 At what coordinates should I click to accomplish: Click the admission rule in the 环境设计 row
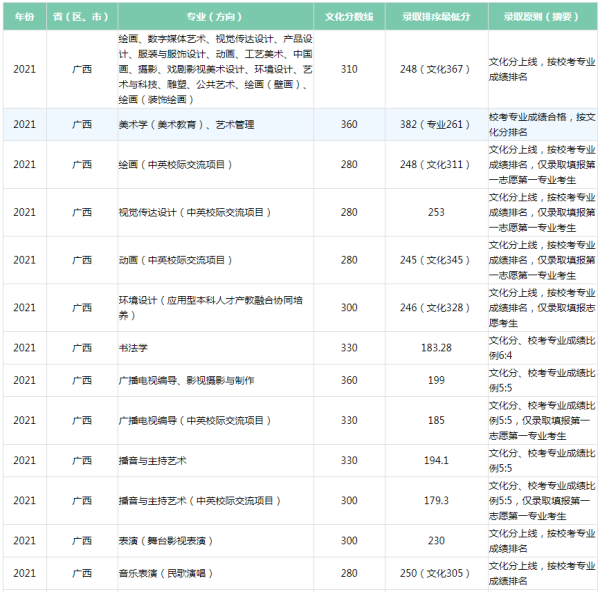pyautogui.click(x=542, y=308)
